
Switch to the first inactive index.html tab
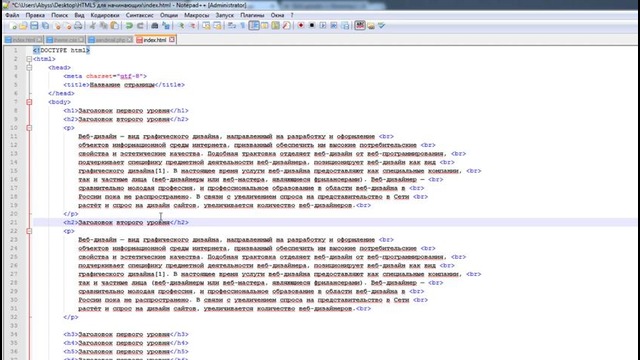[x=23, y=40]
